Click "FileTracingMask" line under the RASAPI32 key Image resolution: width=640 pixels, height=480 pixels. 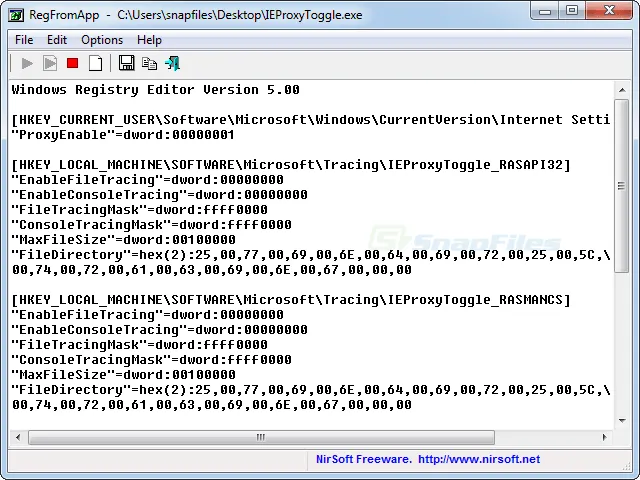[140, 210]
